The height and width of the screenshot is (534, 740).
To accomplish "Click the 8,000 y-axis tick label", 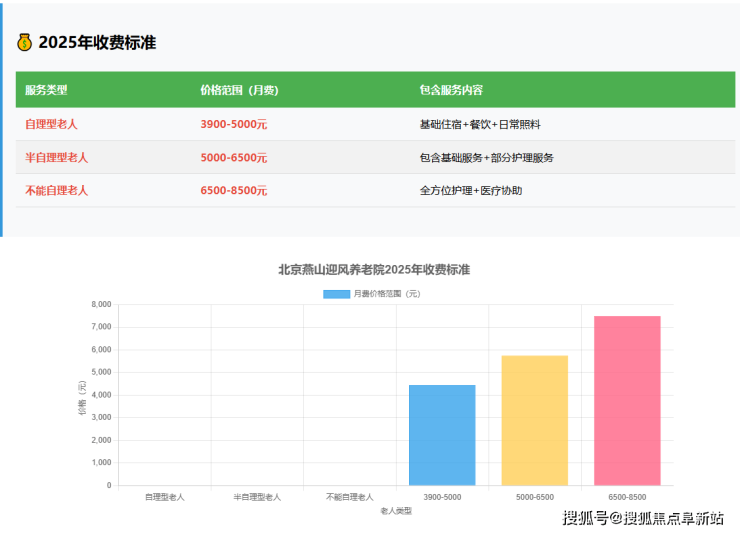I will 101,304.
